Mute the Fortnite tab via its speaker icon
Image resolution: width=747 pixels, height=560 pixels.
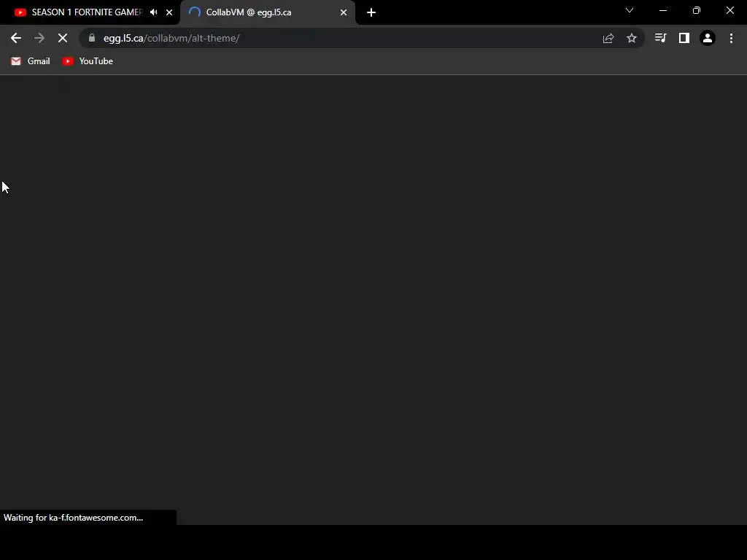tap(153, 12)
